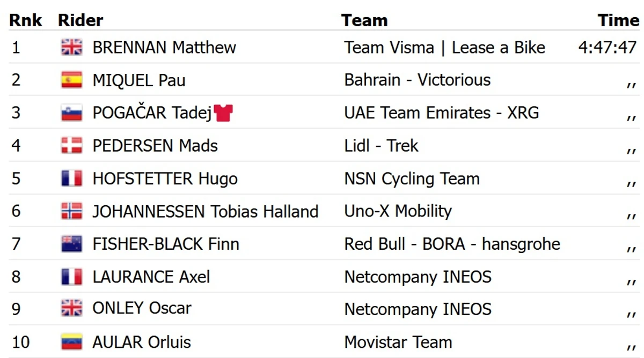644x358 pixels.
Task: Click the Spanish flag beside MIQUEL Pau
Action: point(71,80)
